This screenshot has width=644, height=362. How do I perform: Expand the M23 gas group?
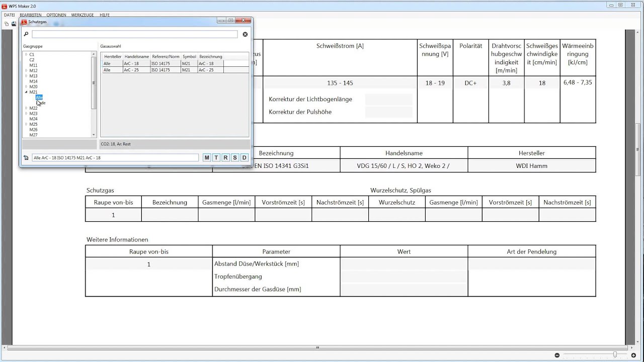tap(26, 114)
